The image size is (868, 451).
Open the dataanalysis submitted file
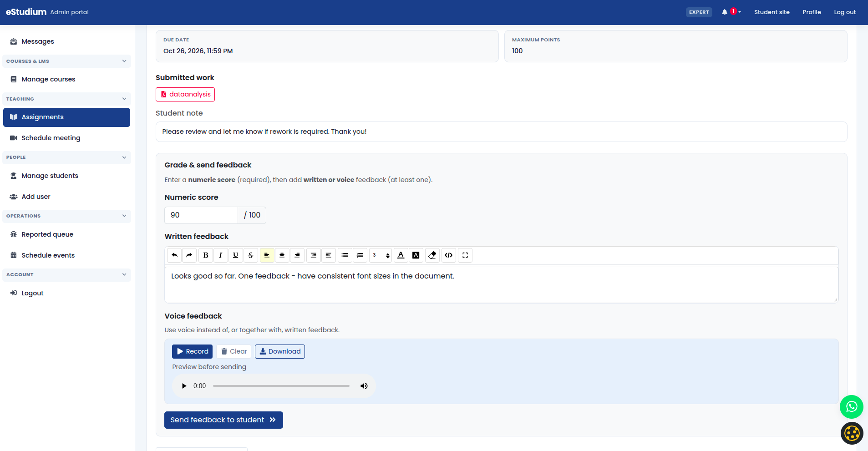coord(185,94)
